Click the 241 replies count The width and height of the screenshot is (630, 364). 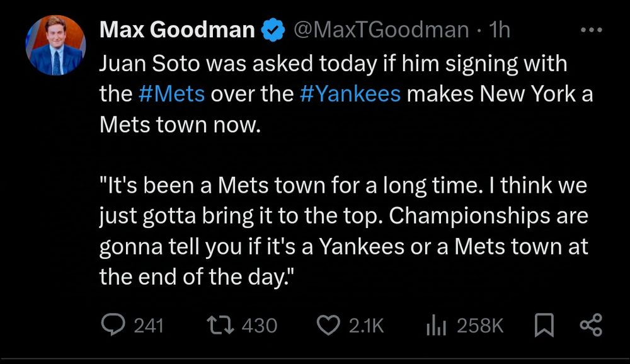click(x=149, y=325)
